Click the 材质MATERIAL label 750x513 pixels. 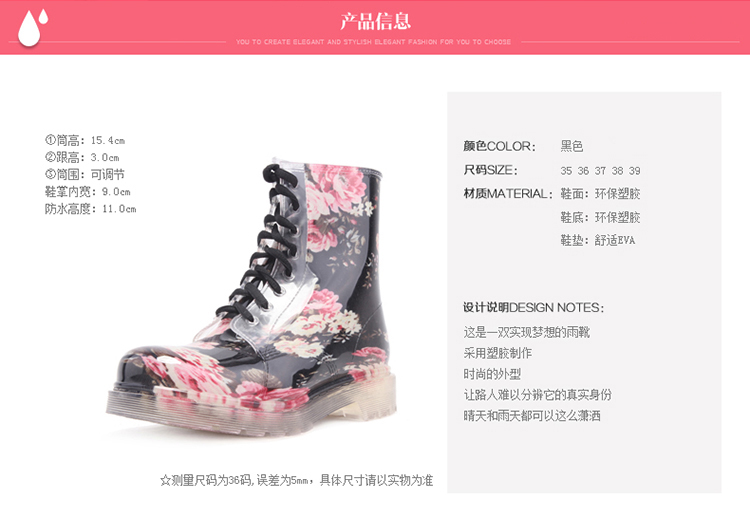click(x=507, y=194)
